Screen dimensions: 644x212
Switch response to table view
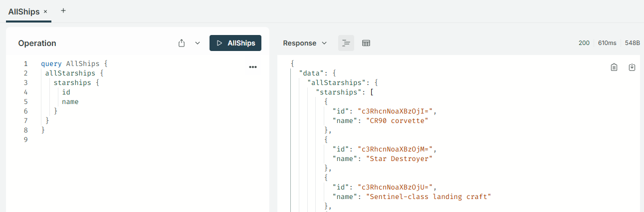(x=366, y=43)
